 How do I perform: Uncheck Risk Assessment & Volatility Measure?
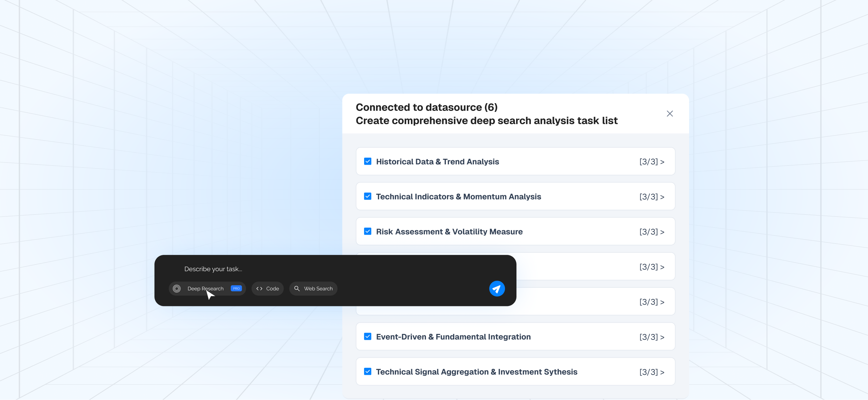tap(368, 231)
